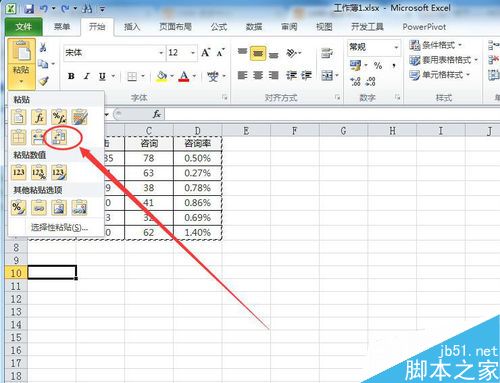
Task: Click the Wrap Text icon
Action: pyautogui.click(x=327, y=53)
